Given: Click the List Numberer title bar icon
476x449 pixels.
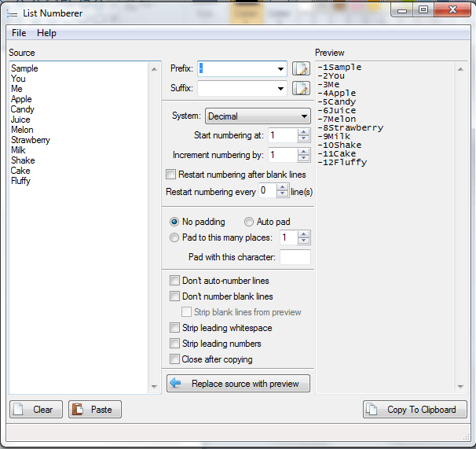Looking at the screenshot, I should point(13,13).
